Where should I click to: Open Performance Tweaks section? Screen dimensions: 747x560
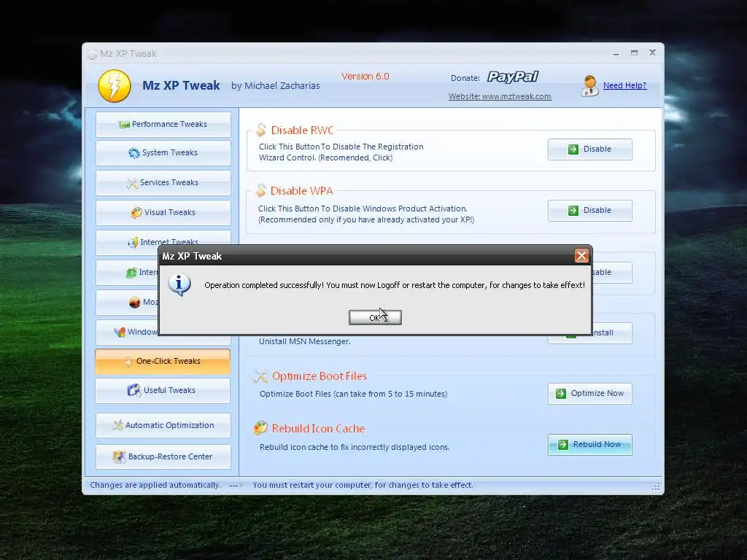click(x=163, y=124)
